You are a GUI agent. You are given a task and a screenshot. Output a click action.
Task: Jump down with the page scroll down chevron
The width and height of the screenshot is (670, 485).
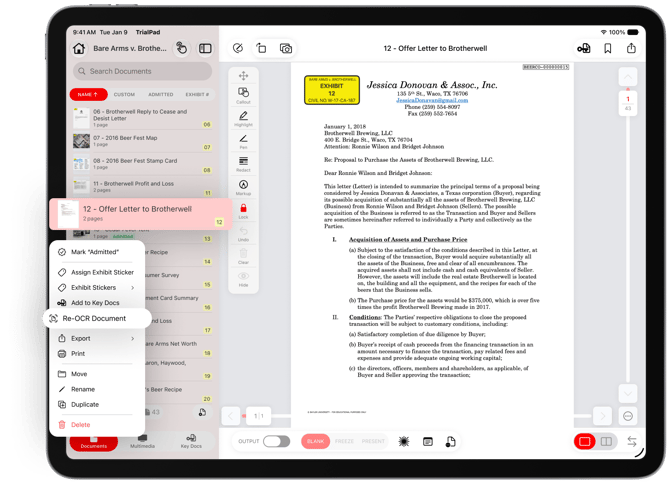(628, 393)
